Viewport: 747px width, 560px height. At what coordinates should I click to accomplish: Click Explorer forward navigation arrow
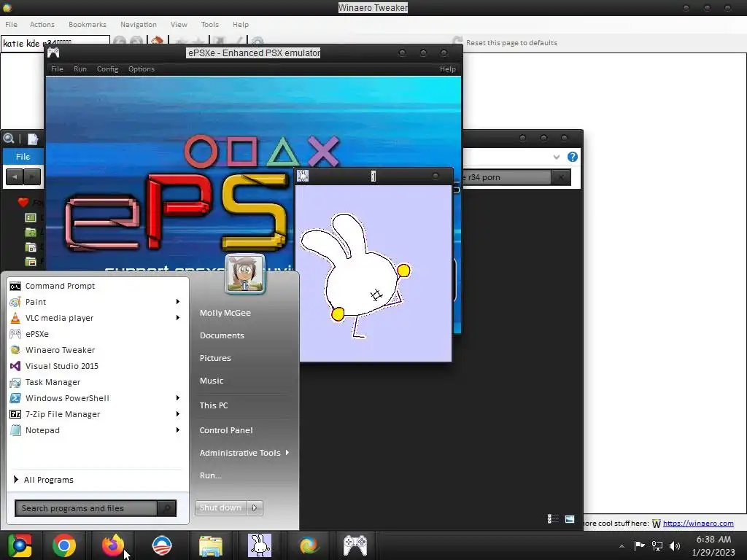tap(32, 177)
